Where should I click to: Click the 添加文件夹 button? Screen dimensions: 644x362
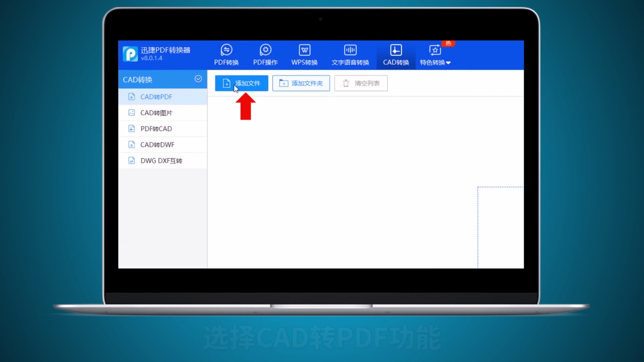pyautogui.click(x=301, y=83)
